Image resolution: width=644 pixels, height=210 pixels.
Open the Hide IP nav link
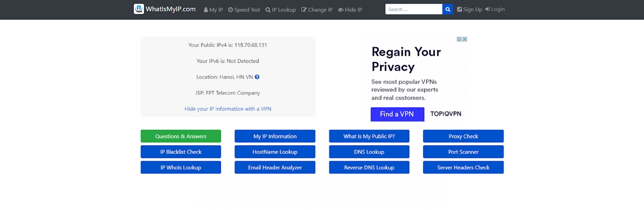tap(350, 10)
